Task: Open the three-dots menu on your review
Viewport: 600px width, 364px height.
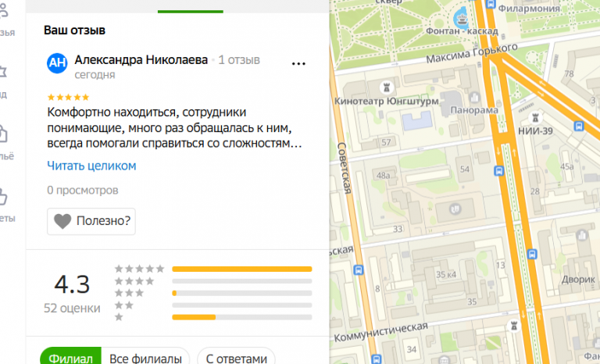Action: pyautogui.click(x=298, y=63)
